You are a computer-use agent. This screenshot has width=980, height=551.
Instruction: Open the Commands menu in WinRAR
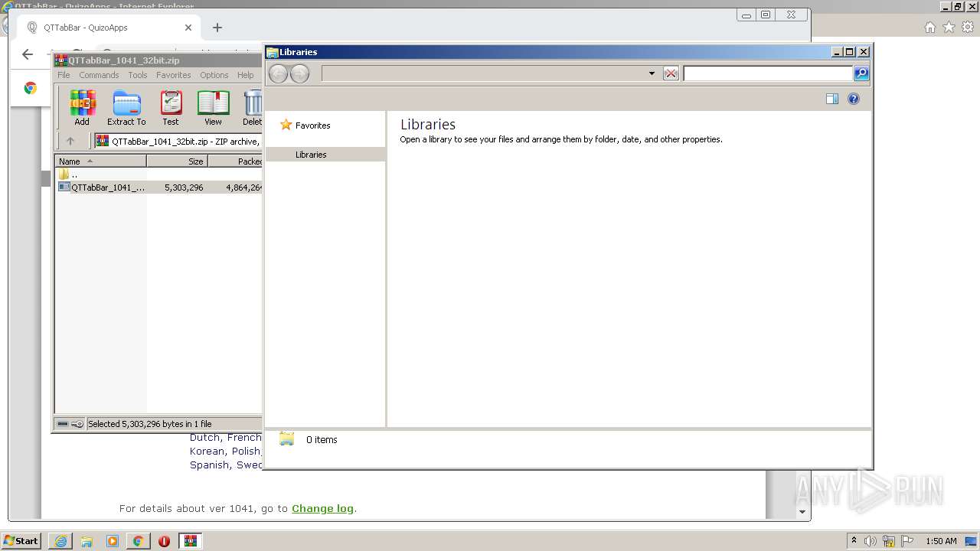click(x=99, y=75)
